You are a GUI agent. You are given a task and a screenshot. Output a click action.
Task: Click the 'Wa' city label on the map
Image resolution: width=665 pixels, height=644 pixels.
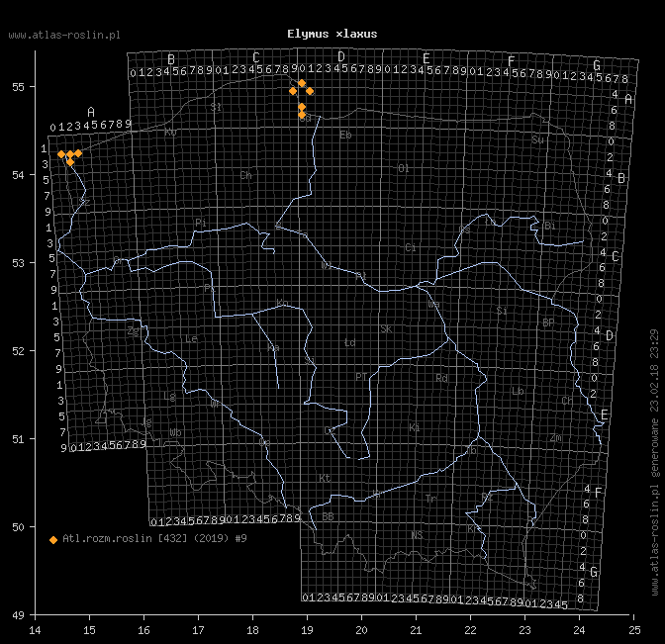433,304
